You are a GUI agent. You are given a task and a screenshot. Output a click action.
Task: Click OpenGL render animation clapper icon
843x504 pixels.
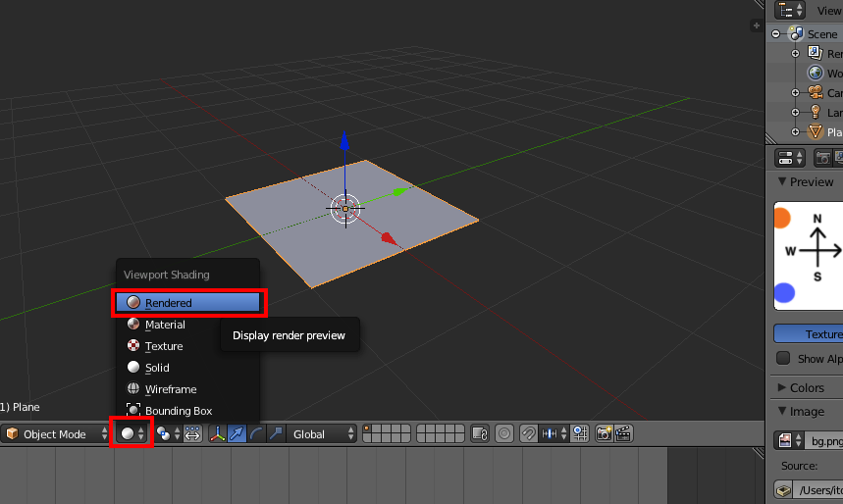[x=623, y=433]
